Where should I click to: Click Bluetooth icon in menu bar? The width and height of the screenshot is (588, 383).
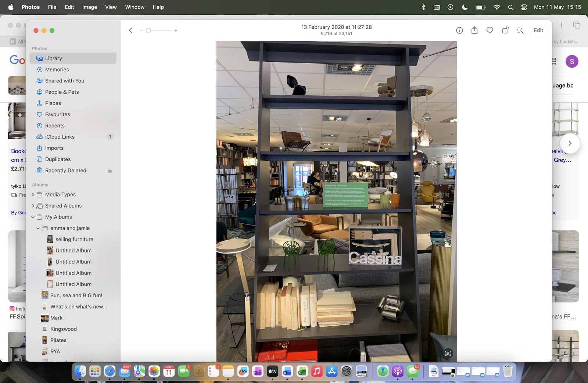pyautogui.click(x=423, y=7)
